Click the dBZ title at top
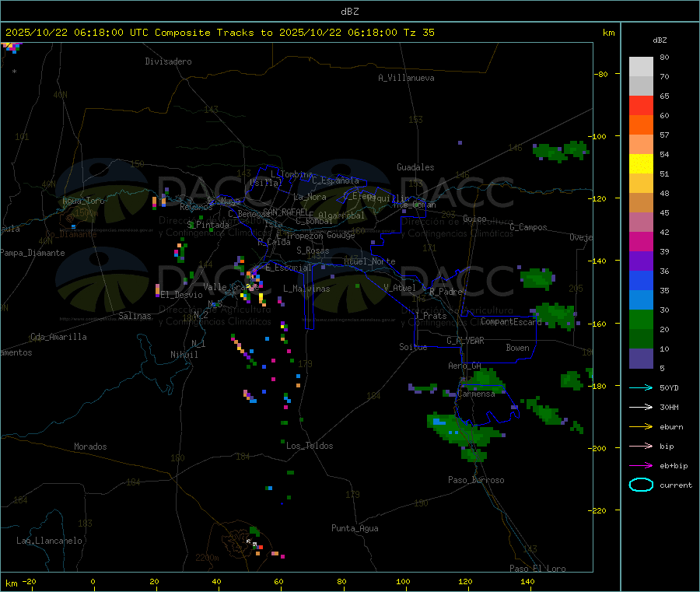 click(349, 12)
